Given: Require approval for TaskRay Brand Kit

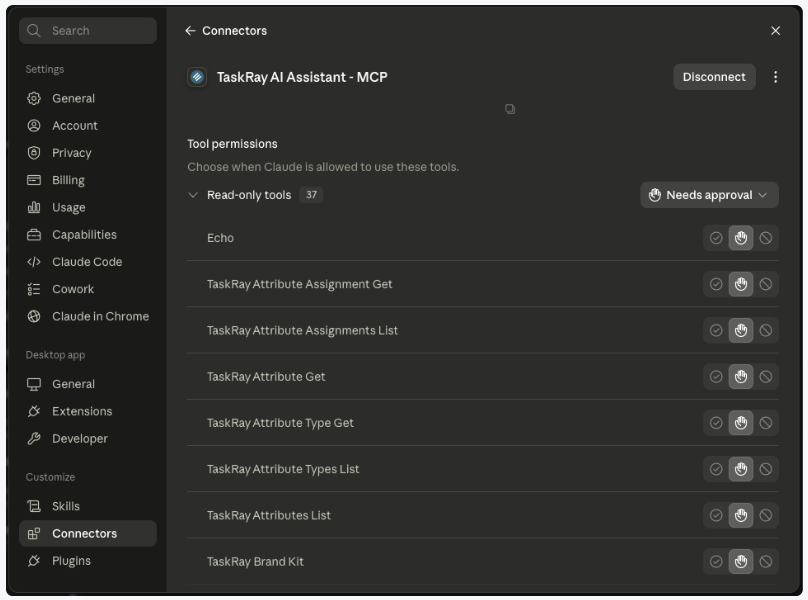Looking at the screenshot, I should click(740, 562).
